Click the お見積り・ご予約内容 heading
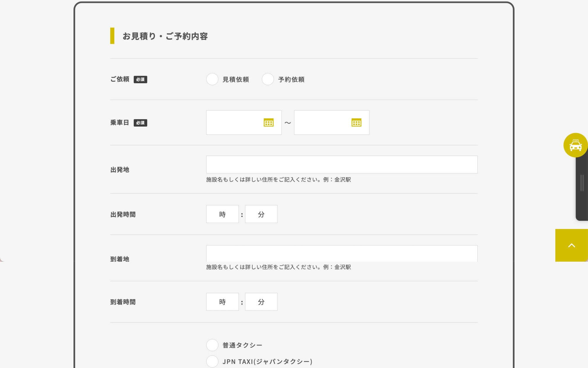 click(165, 36)
